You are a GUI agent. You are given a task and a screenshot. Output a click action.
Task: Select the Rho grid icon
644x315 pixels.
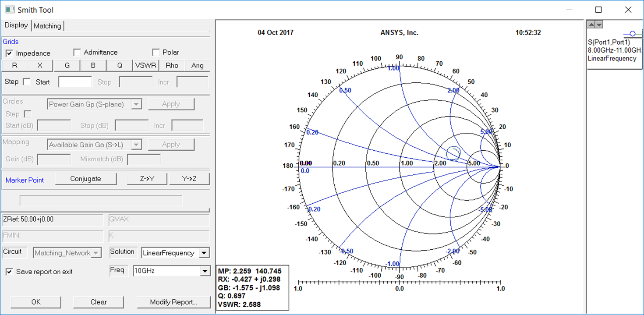(x=172, y=65)
